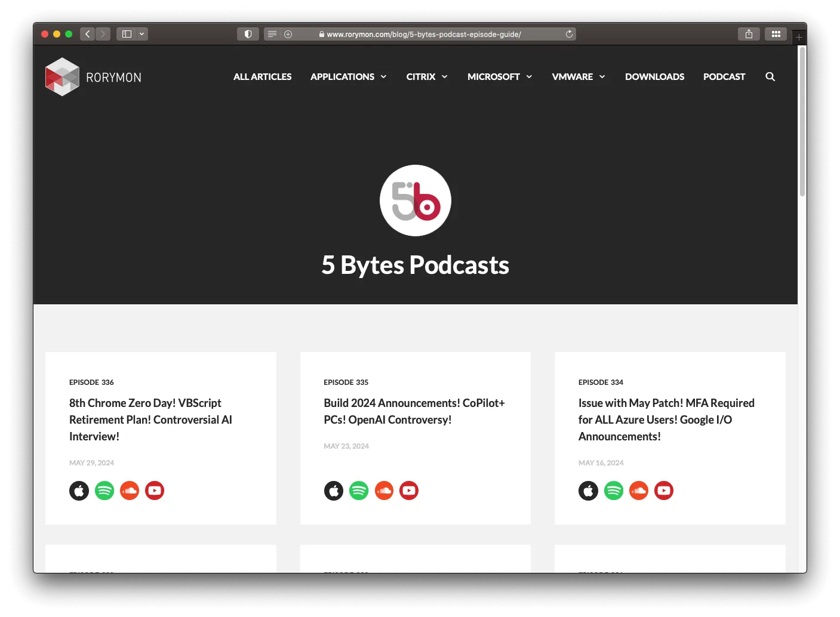Open Spotify icon for Episode 336

[x=104, y=490]
